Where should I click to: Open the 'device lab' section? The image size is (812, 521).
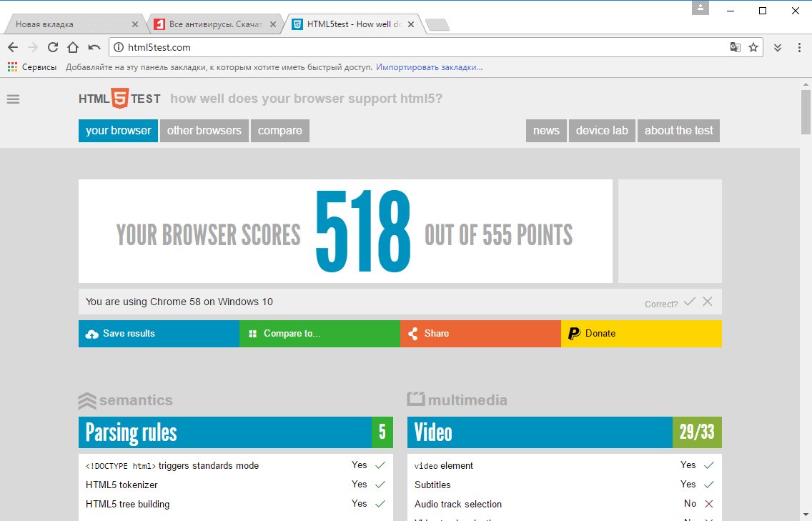[602, 131]
